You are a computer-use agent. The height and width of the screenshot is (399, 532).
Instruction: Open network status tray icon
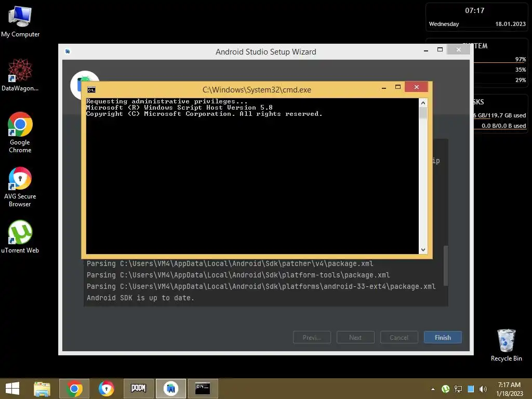click(x=458, y=389)
